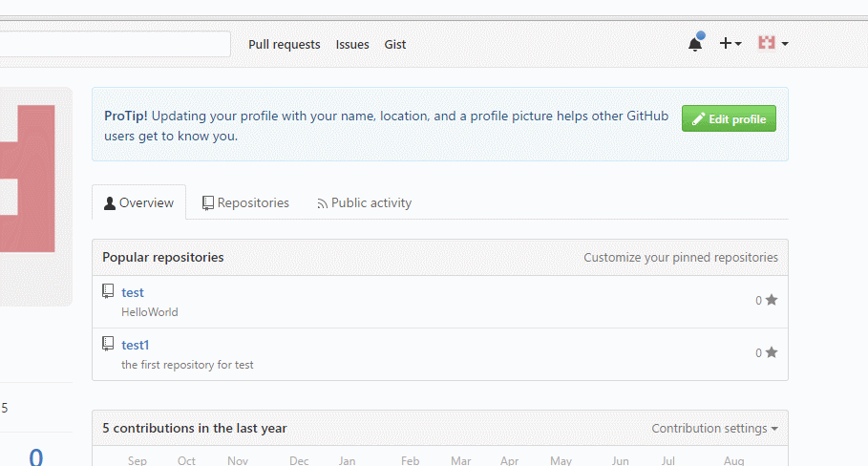The height and width of the screenshot is (466, 868).
Task: Click the feed icon on Public activity
Action: pos(323,203)
